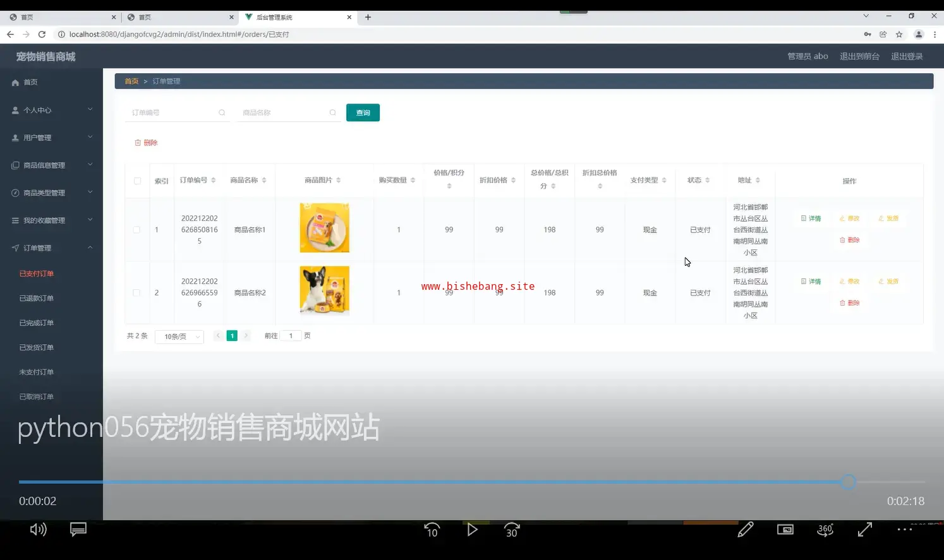Click the search icon in the 商品名称 field

point(332,112)
